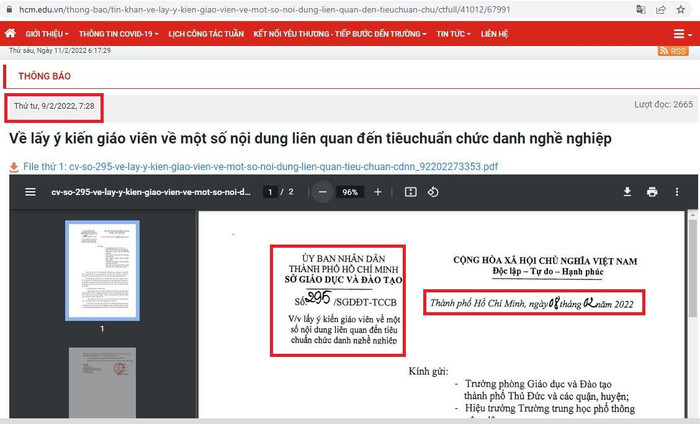The image size is (700, 424).
Task: Open LỊCH CÔNG TÁC TUẦN page
Action: coord(206,34)
